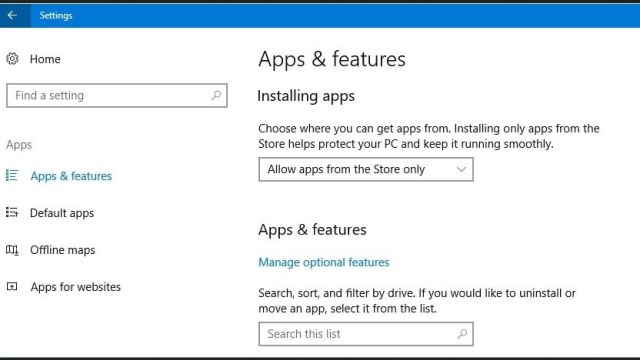This screenshot has width=640, height=360.
Task: Click the magnifier icon in Find a setting
Action: 216,96
